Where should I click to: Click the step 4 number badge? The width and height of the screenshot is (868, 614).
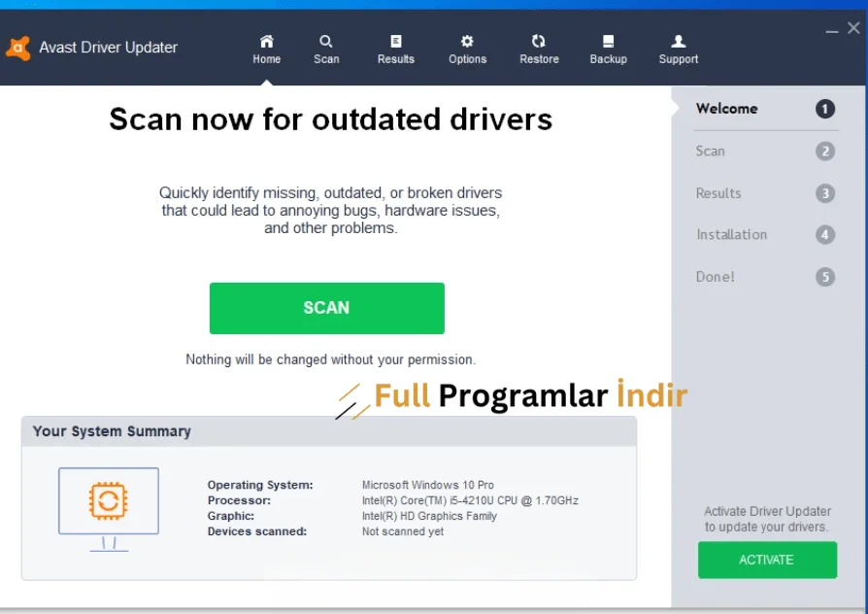[825, 235]
